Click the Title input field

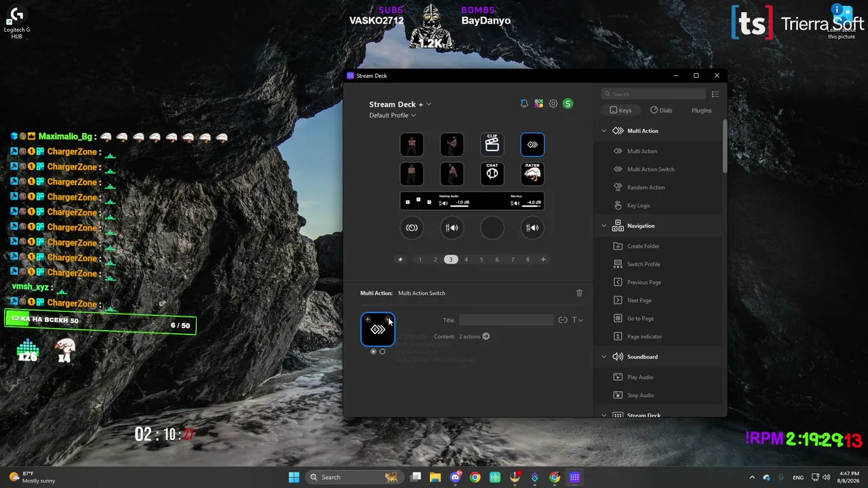coord(506,320)
